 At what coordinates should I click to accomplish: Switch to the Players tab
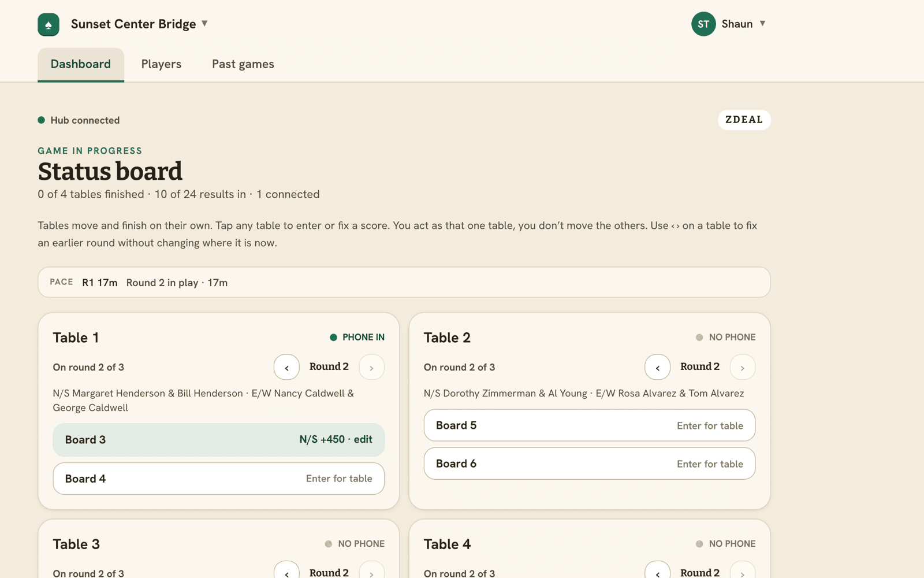click(161, 64)
